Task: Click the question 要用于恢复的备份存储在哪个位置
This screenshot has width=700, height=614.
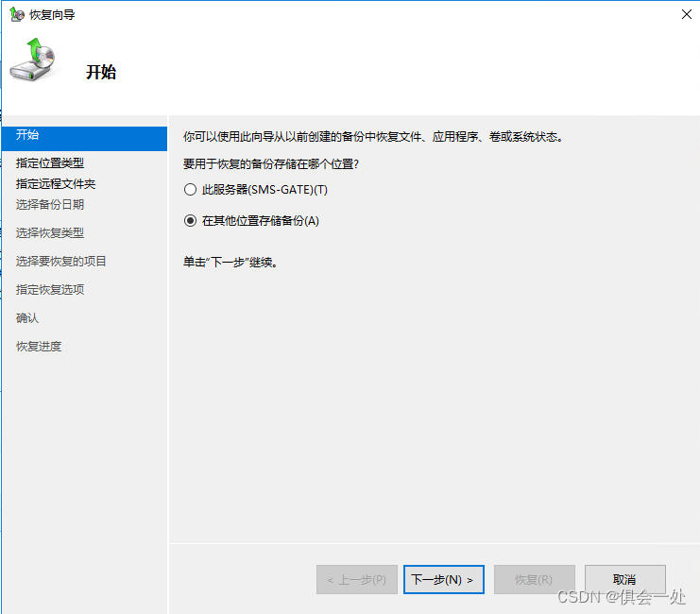Action: coord(271,163)
